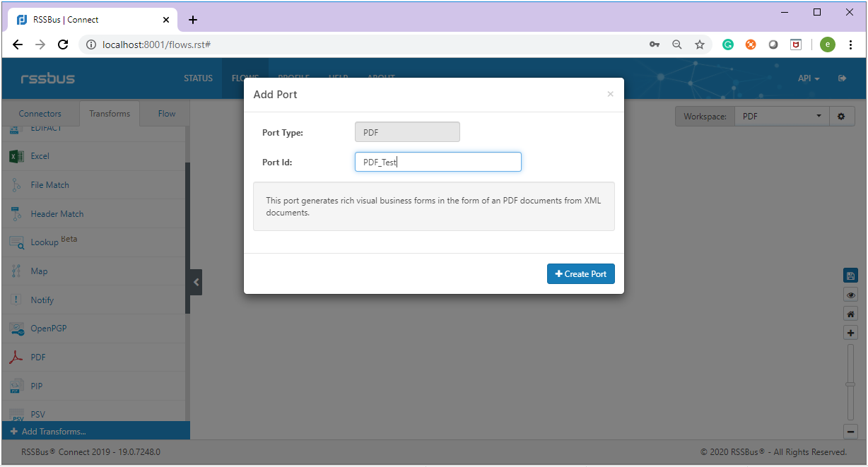The image size is (868, 467).
Task: Switch to the Connectors tab
Action: point(40,114)
